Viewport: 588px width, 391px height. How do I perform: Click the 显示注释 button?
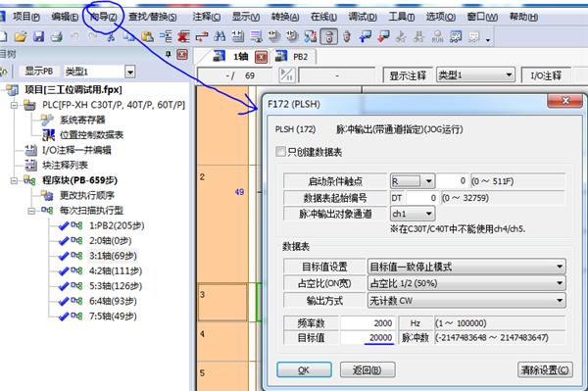click(408, 75)
